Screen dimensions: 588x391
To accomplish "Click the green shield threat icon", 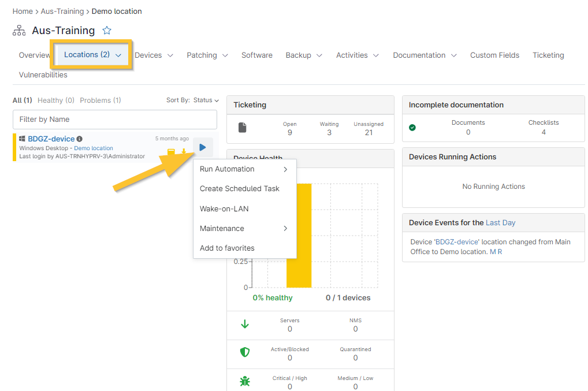I will tap(245, 352).
